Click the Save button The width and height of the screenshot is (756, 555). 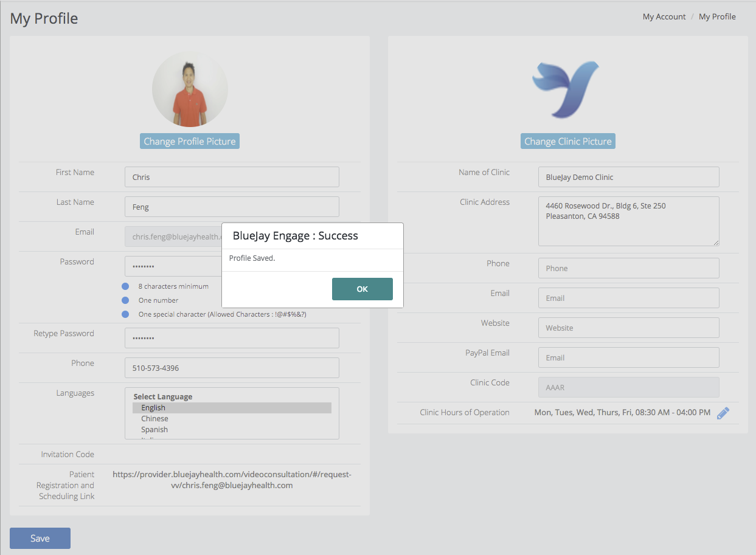click(40, 538)
